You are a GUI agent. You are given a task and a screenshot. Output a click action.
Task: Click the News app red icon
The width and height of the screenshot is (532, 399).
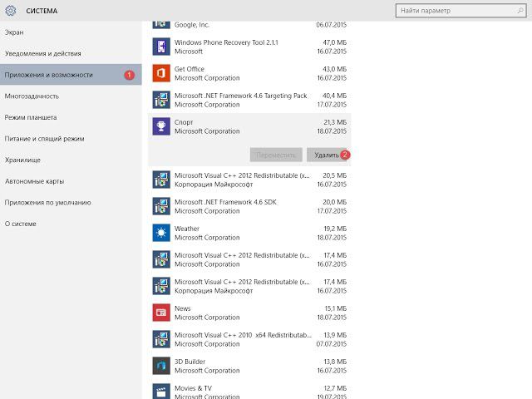(161, 313)
